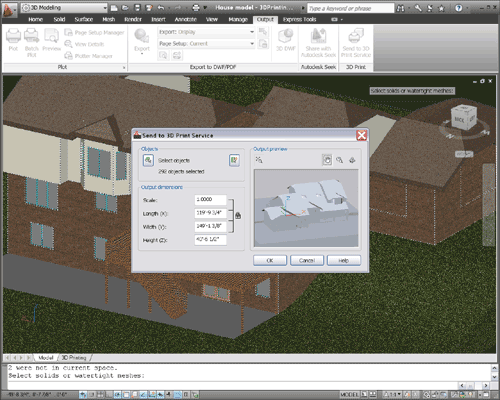
Task: Click the command line scroll right arrow
Action: [486, 386]
